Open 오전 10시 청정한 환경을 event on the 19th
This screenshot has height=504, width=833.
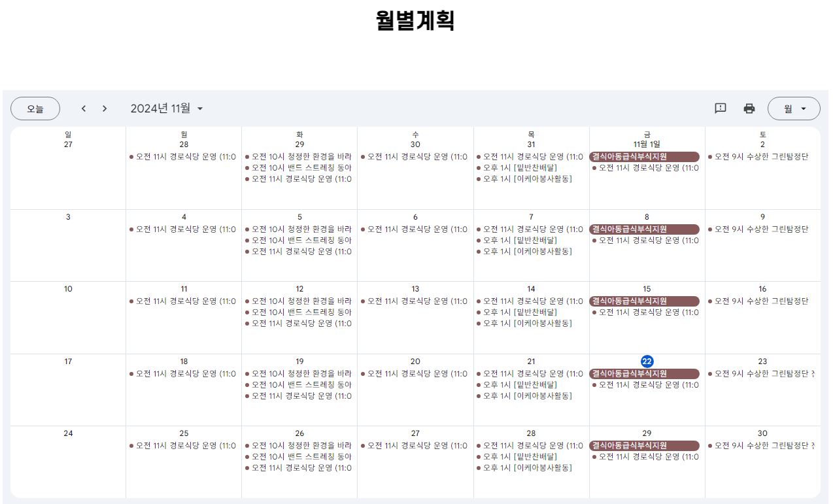pyautogui.click(x=298, y=374)
